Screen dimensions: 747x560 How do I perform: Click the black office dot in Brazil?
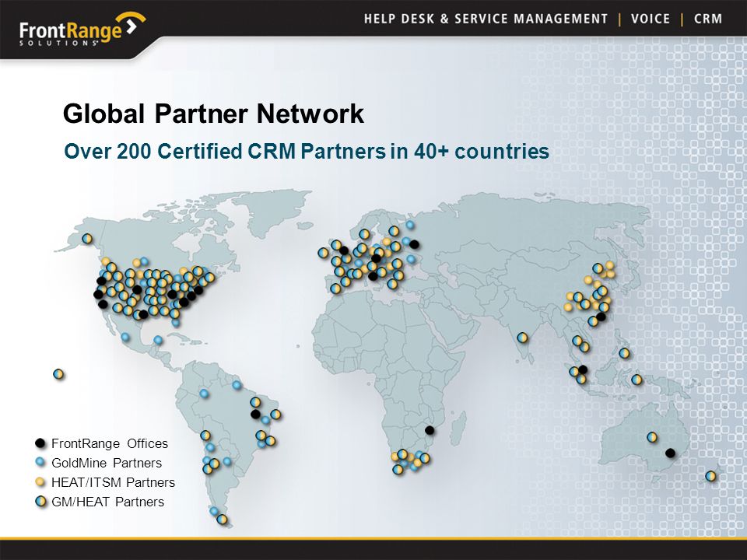click(255, 414)
